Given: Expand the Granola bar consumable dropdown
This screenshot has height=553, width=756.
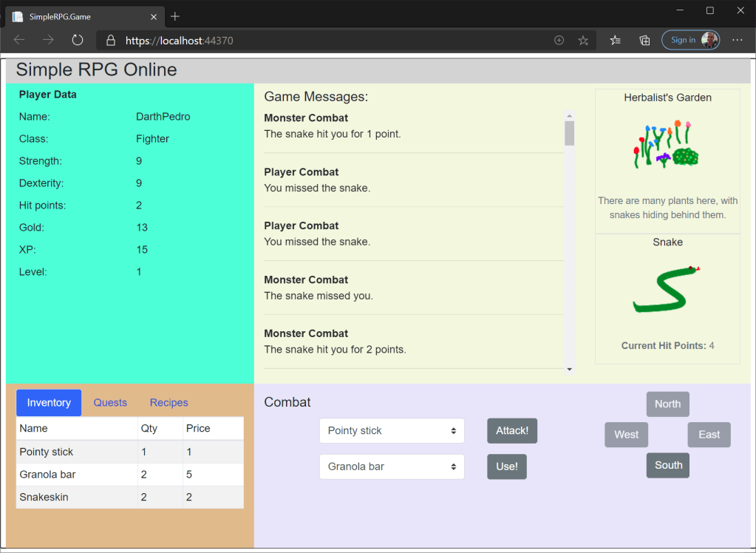Looking at the screenshot, I should [392, 467].
